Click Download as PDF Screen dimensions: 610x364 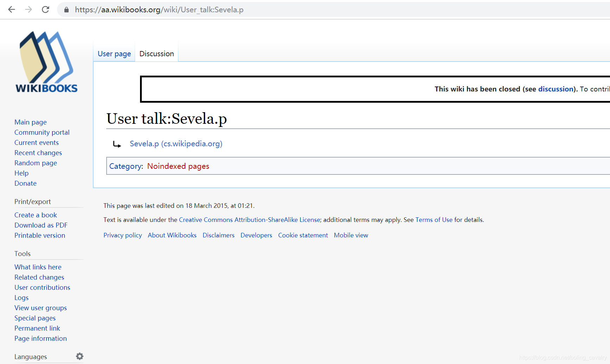coord(41,225)
